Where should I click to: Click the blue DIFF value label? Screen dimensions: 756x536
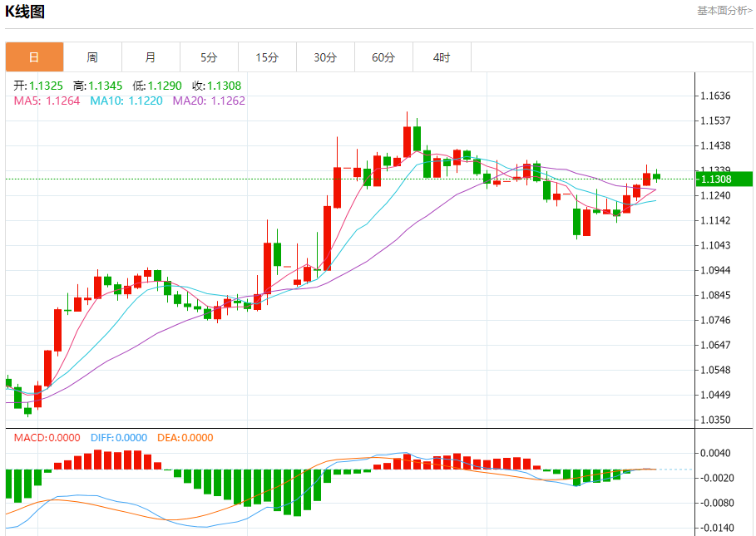117,438
